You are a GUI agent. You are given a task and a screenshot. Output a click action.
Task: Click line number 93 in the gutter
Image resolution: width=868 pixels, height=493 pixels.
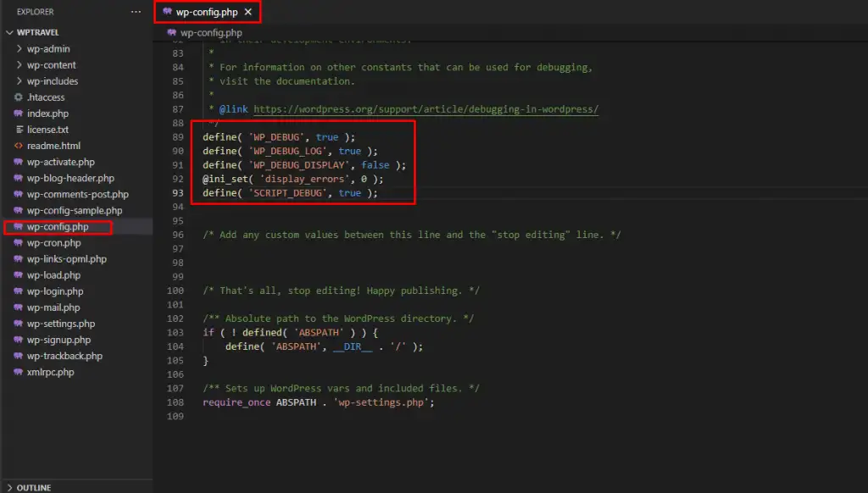click(x=177, y=193)
